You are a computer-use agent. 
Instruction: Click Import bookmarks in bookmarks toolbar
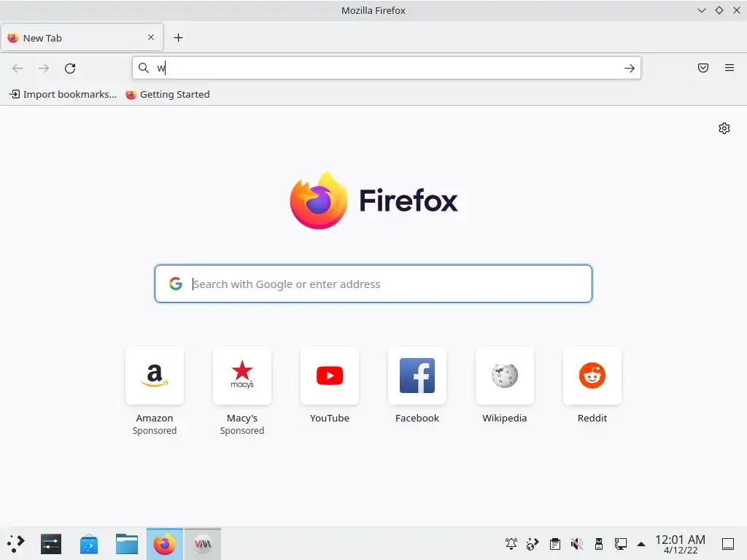(63, 94)
